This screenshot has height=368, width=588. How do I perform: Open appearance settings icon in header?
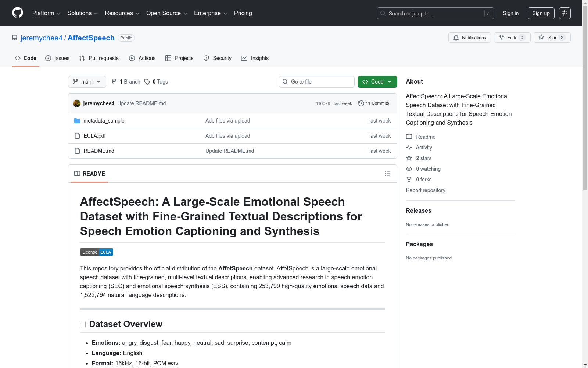click(x=565, y=13)
